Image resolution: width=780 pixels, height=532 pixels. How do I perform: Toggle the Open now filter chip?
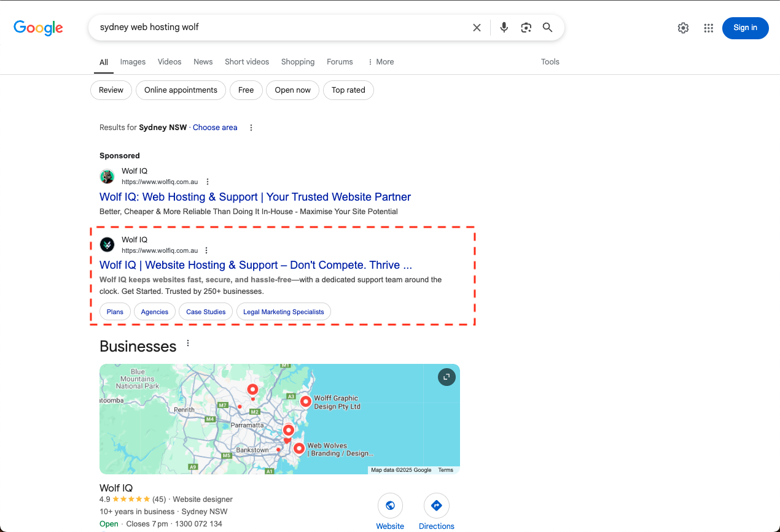[x=292, y=90]
